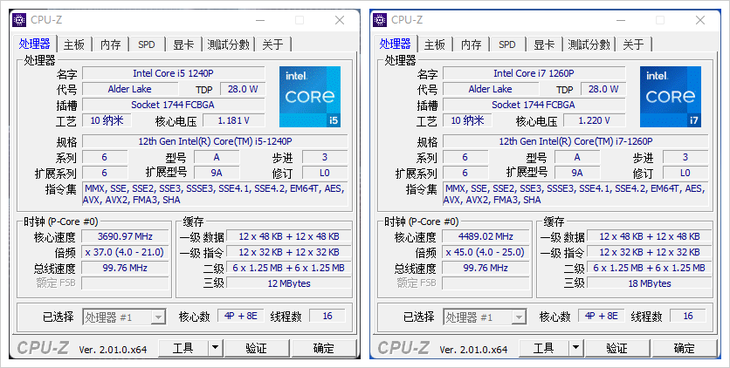Close the left CPU-Z window

[340, 20]
